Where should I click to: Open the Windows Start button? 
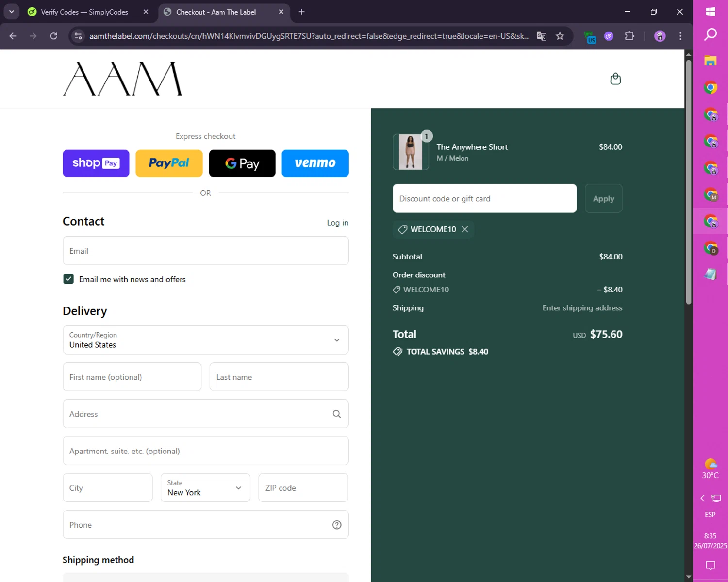711,12
